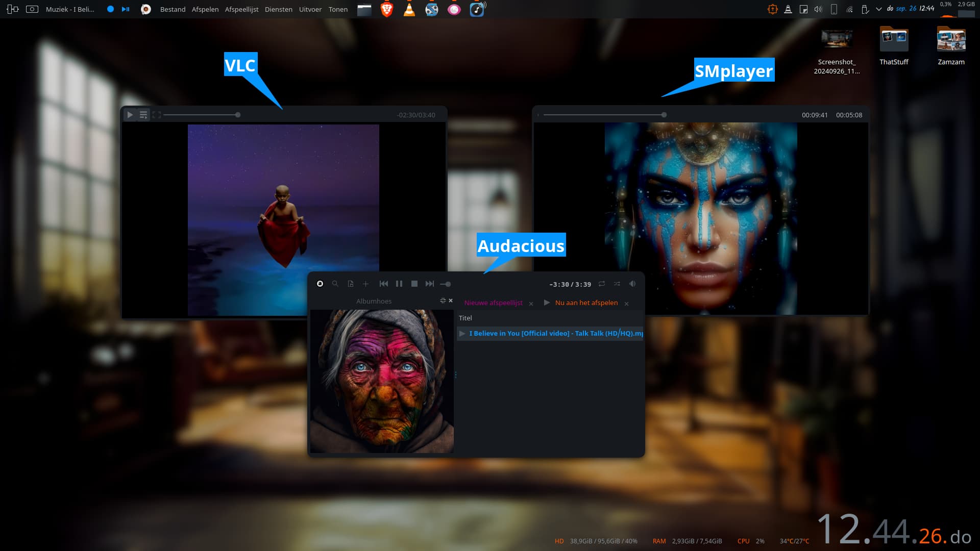Click the Audacious time display -3:30 / 3:39
Viewport: 980px width, 551px height.
coord(570,284)
